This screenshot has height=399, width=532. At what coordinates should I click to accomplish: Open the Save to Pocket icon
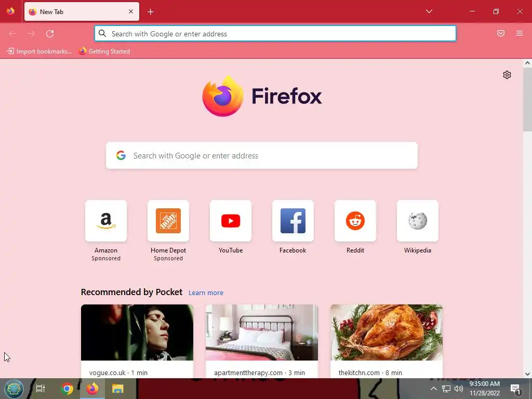tap(501, 33)
